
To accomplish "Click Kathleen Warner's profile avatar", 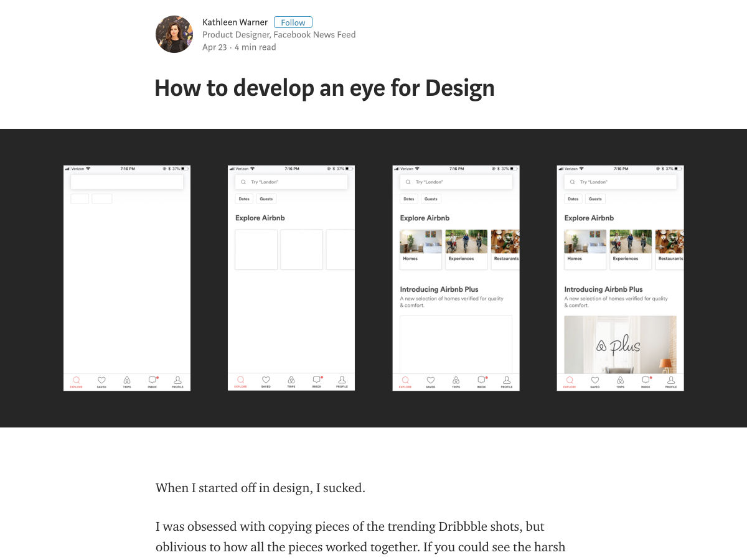I will [174, 34].
